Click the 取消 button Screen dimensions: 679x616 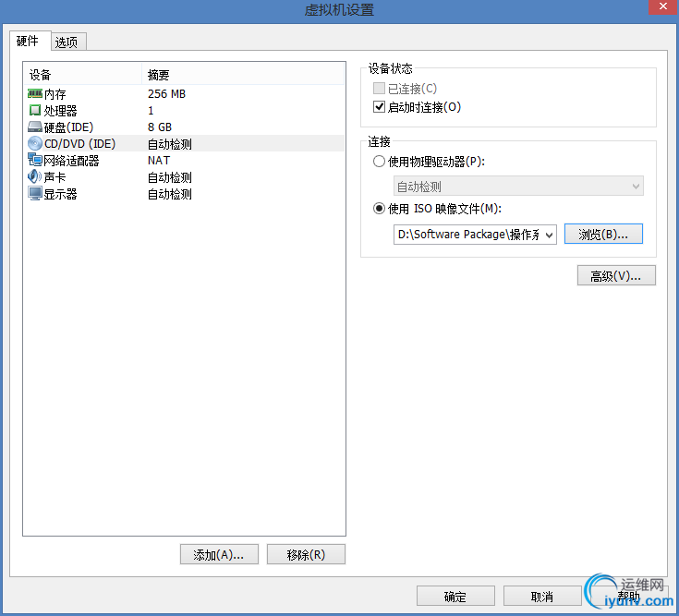point(542,597)
